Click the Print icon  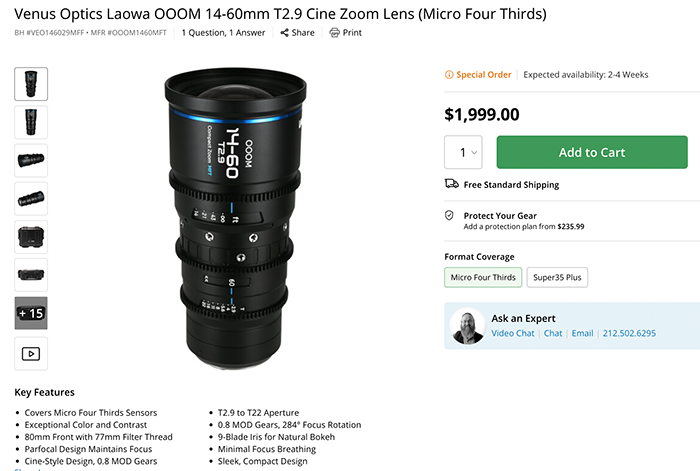pos(335,32)
